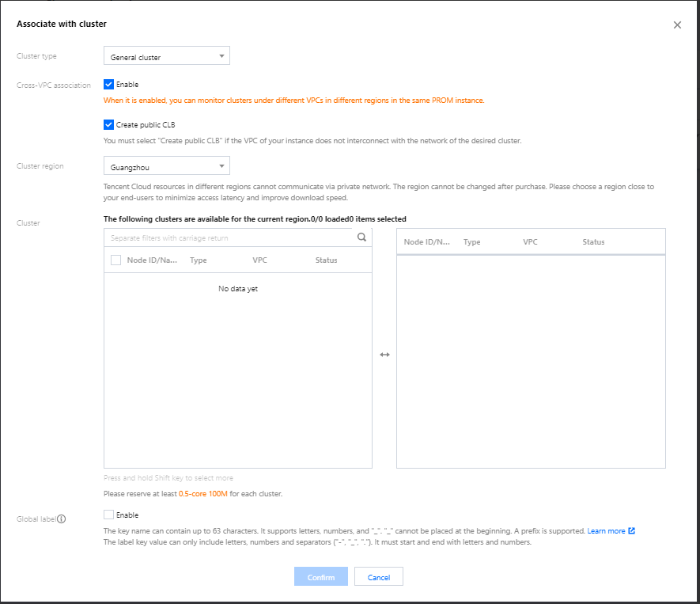This screenshot has height=604, width=700.
Task: Click the external link icon beside Learn more
Action: point(631,531)
